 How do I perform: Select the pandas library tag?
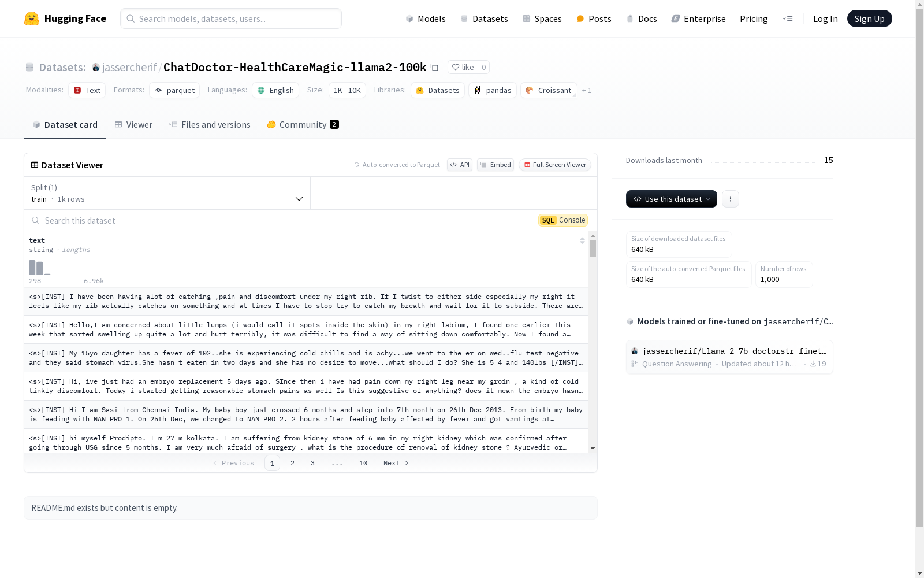[493, 90]
